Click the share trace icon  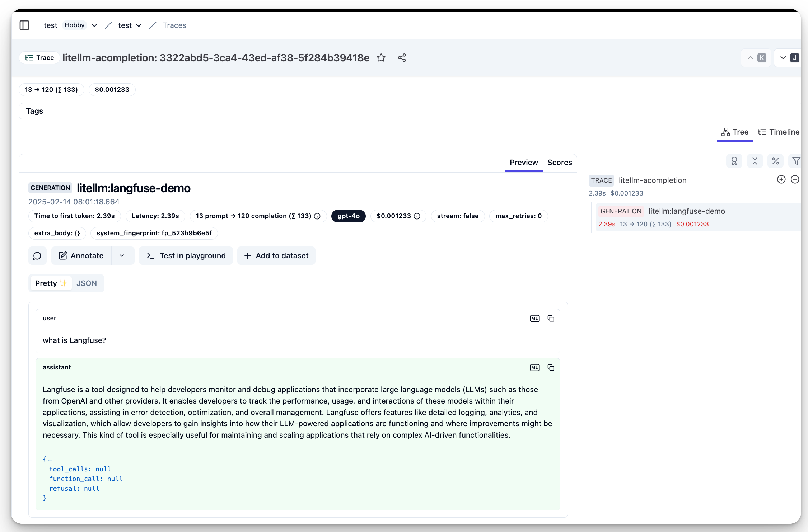(x=402, y=58)
